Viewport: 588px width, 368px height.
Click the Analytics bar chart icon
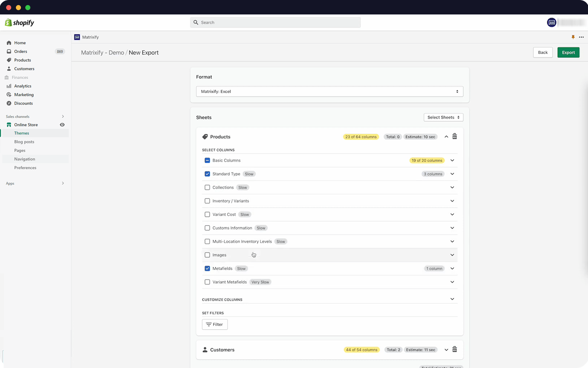[x=9, y=86]
